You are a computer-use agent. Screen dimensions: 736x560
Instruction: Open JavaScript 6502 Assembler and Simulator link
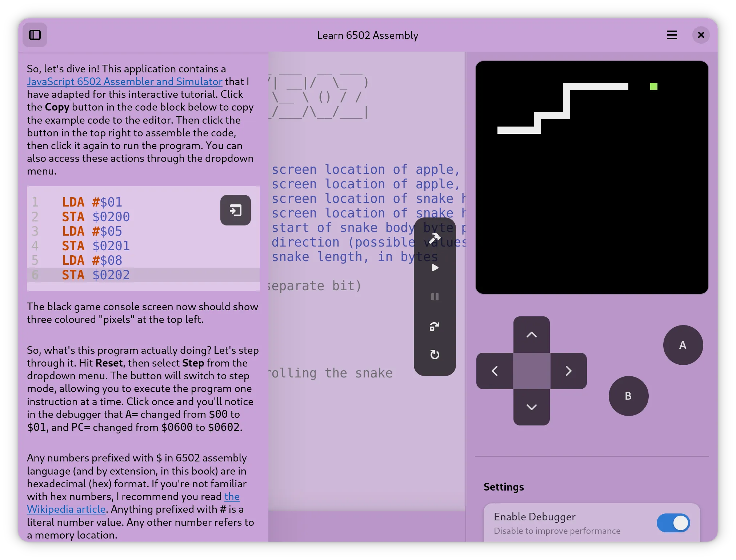pyautogui.click(x=124, y=81)
